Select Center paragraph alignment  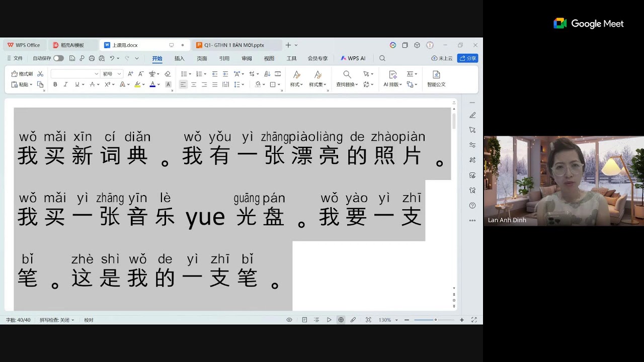pos(194,84)
